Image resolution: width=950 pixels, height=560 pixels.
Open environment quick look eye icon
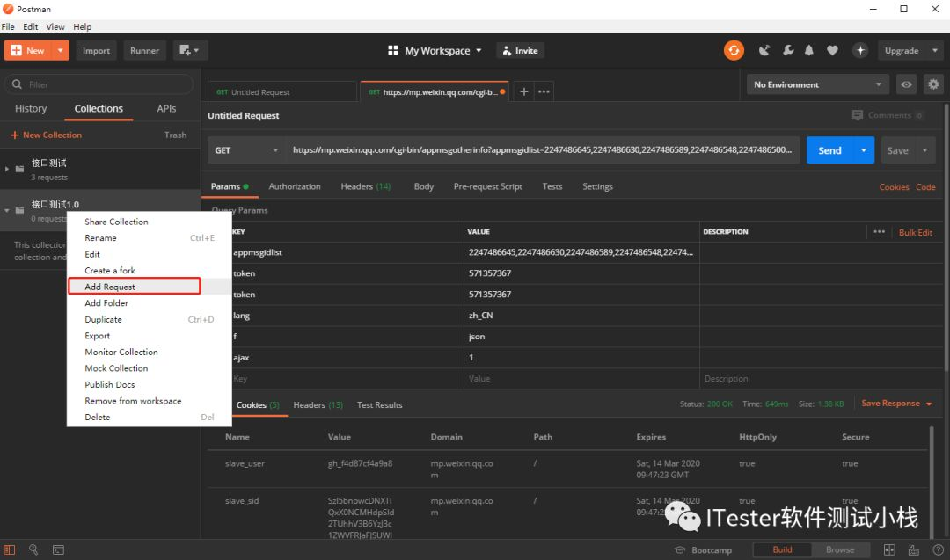pyautogui.click(x=906, y=84)
